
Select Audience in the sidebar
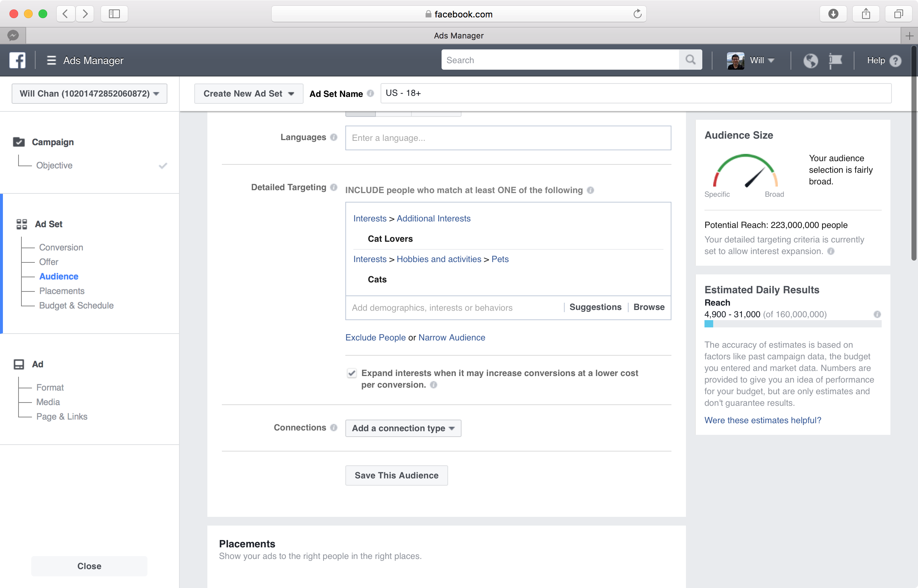click(x=59, y=277)
